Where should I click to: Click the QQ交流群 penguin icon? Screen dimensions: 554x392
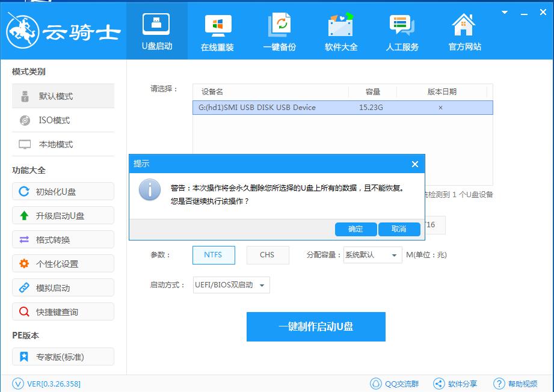pyautogui.click(x=375, y=384)
